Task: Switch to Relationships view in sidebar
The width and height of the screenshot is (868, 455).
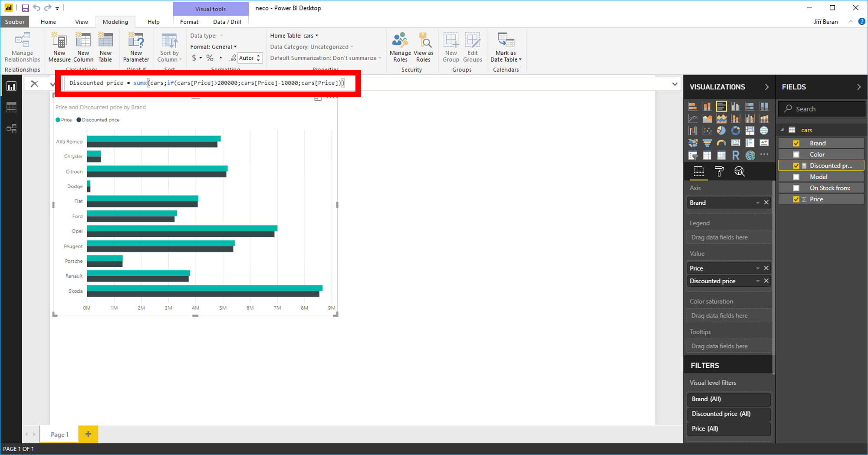Action: [x=11, y=129]
